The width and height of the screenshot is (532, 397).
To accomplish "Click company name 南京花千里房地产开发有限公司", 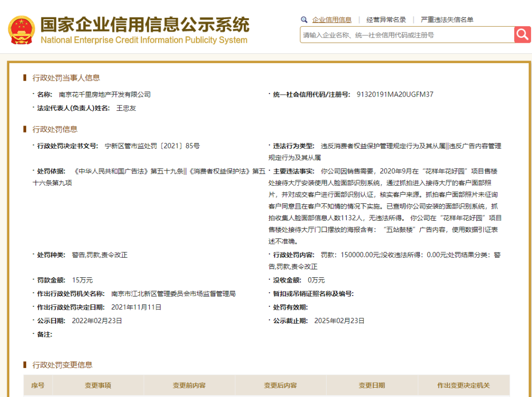I will [104, 95].
